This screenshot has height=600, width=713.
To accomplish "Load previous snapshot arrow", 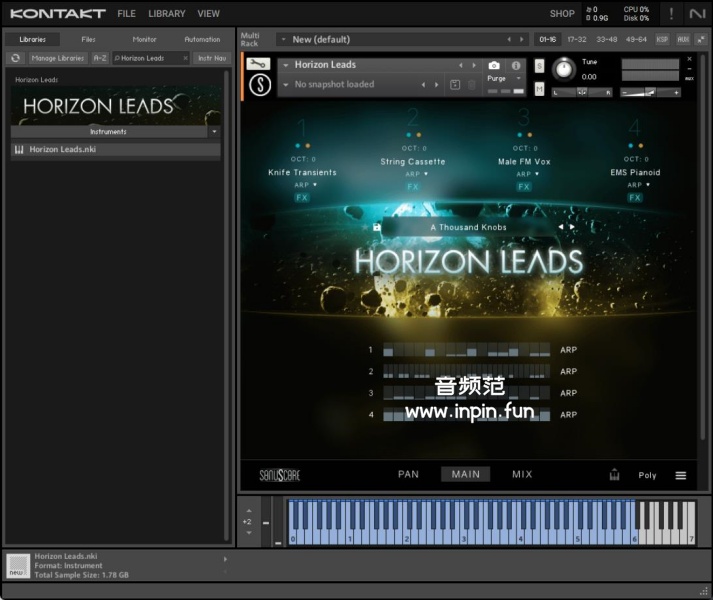I will [x=423, y=85].
